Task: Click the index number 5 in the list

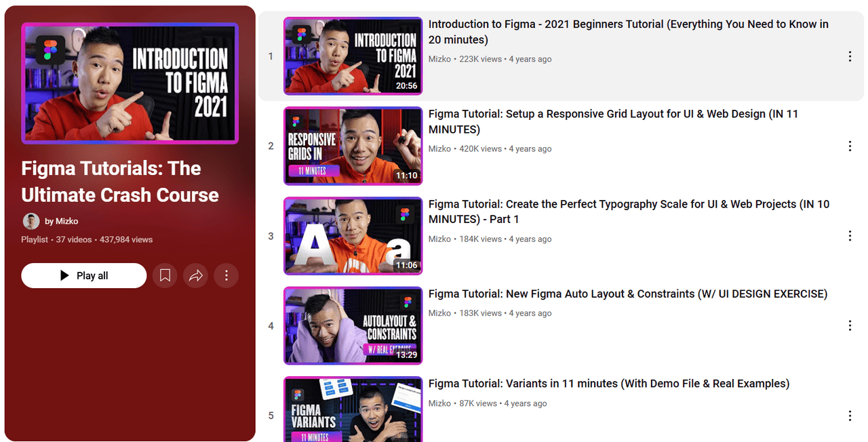Action: (271, 416)
